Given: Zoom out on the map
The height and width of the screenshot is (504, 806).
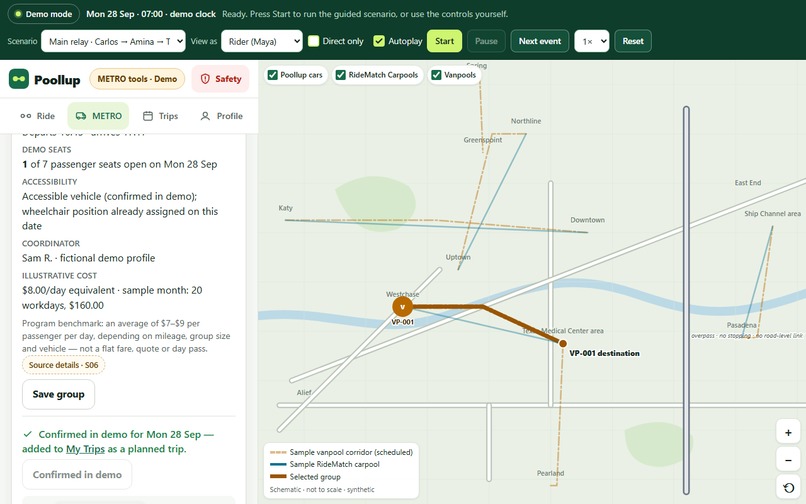Looking at the screenshot, I should pos(788,460).
